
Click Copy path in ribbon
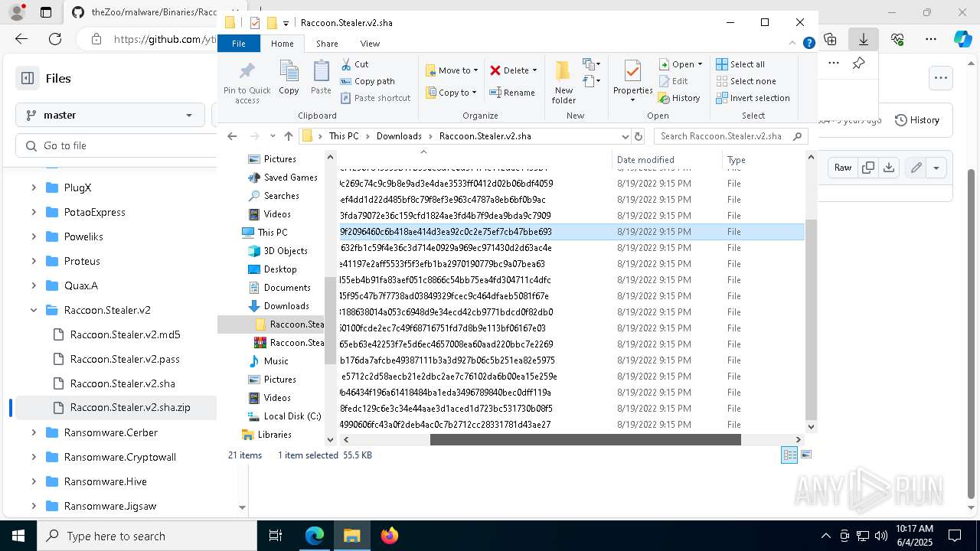367,81
